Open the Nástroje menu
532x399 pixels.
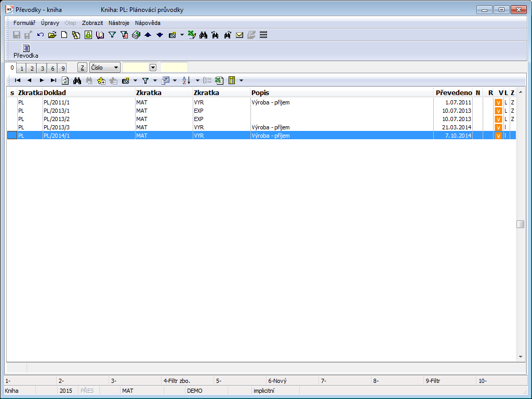118,23
